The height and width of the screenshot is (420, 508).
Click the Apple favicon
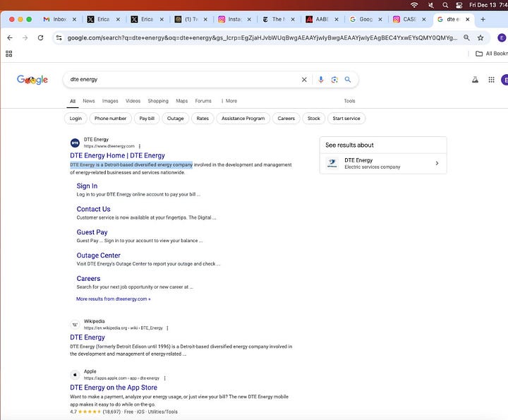pyautogui.click(x=75, y=375)
